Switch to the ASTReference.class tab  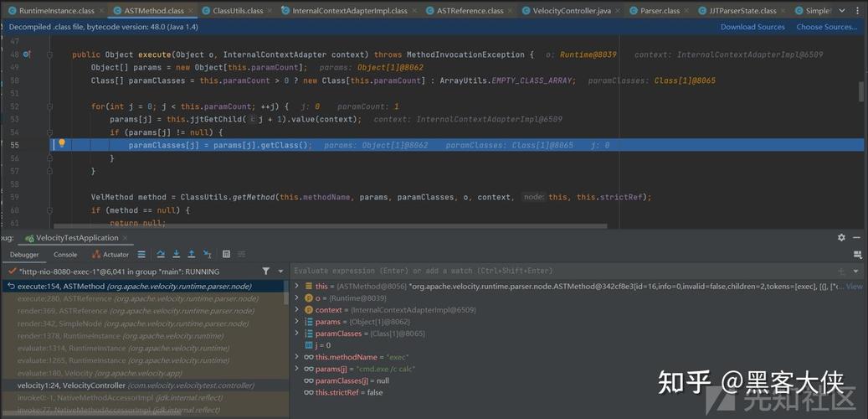pyautogui.click(x=470, y=11)
